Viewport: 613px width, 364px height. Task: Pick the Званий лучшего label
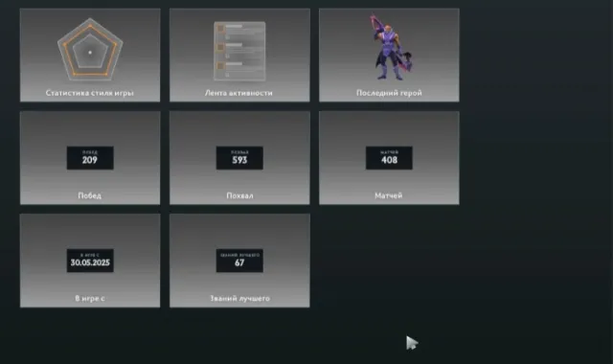240,298
